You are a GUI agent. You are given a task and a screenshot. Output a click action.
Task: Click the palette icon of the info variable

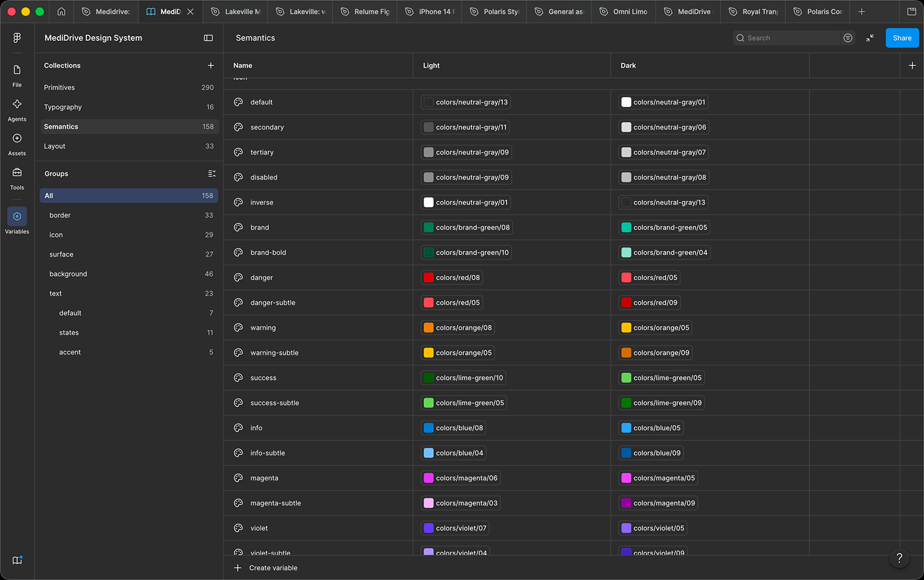pos(238,428)
